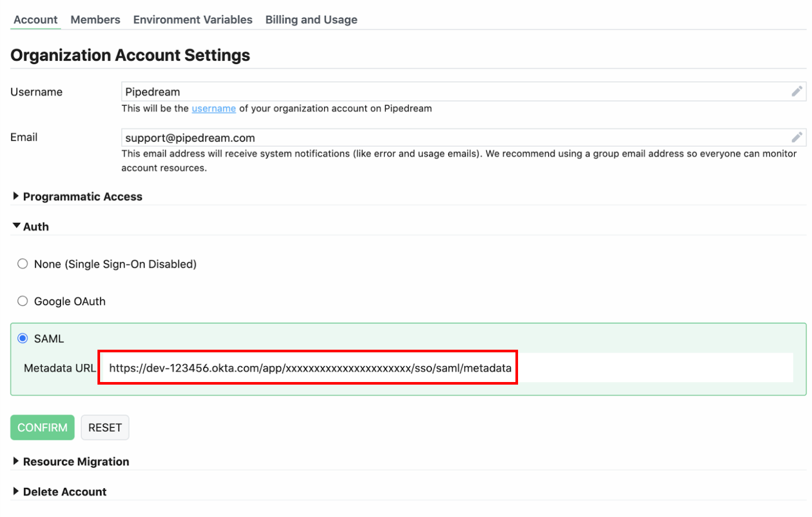Select the SAML radio button
The width and height of the screenshot is (812, 517).
[x=22, y=339]
